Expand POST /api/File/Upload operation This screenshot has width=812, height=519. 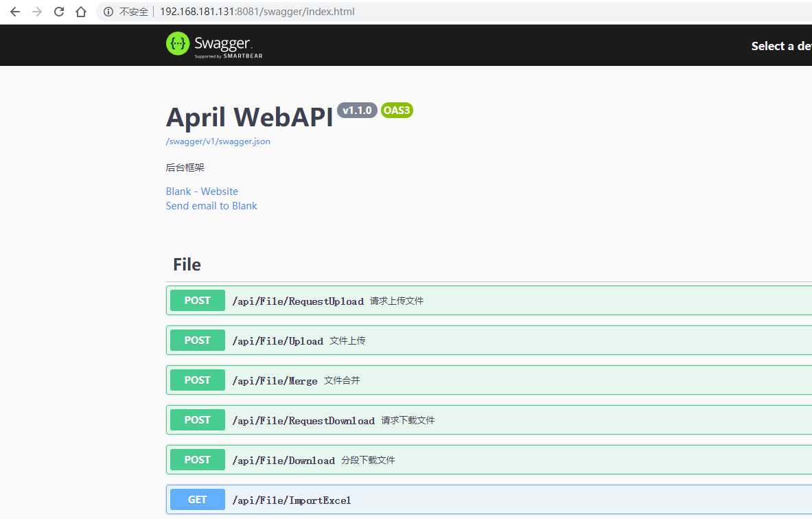[x=489, y=341]
